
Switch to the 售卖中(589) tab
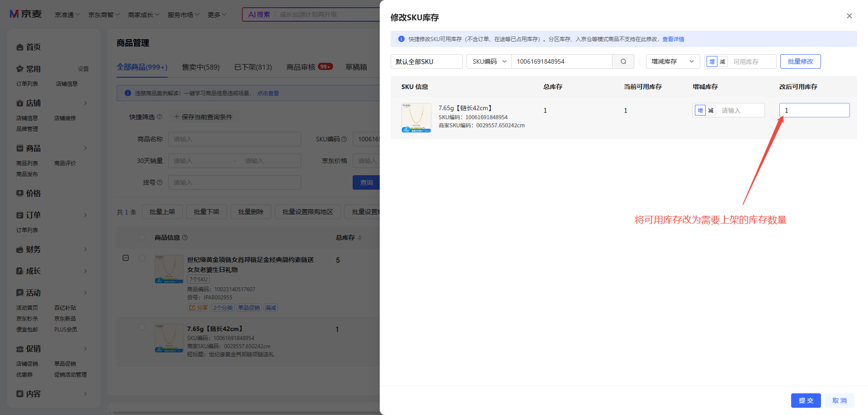pos(201,67)
